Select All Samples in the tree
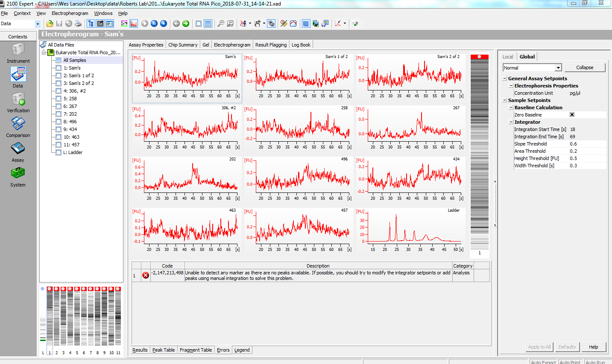This screenshot has height=364, width=612. (75, 60)
